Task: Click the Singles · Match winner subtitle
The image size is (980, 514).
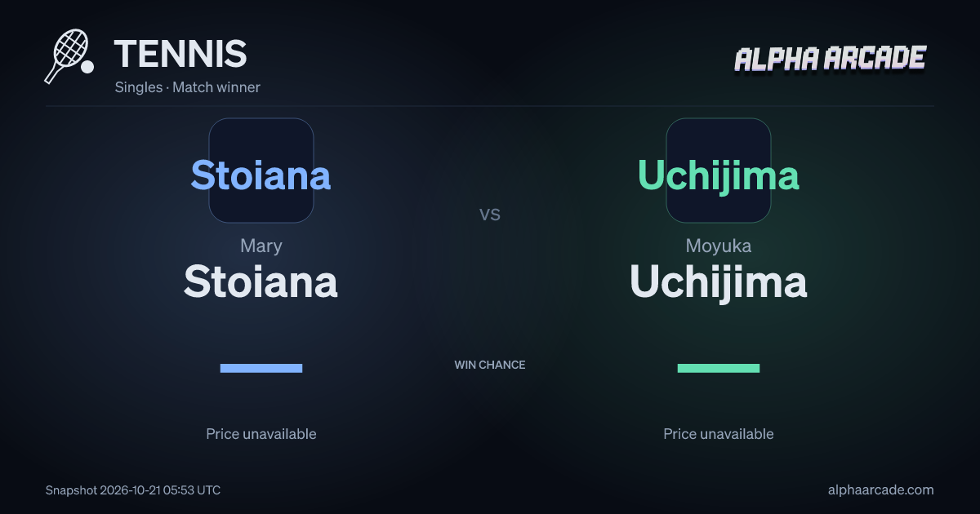Action: [188, 86]
